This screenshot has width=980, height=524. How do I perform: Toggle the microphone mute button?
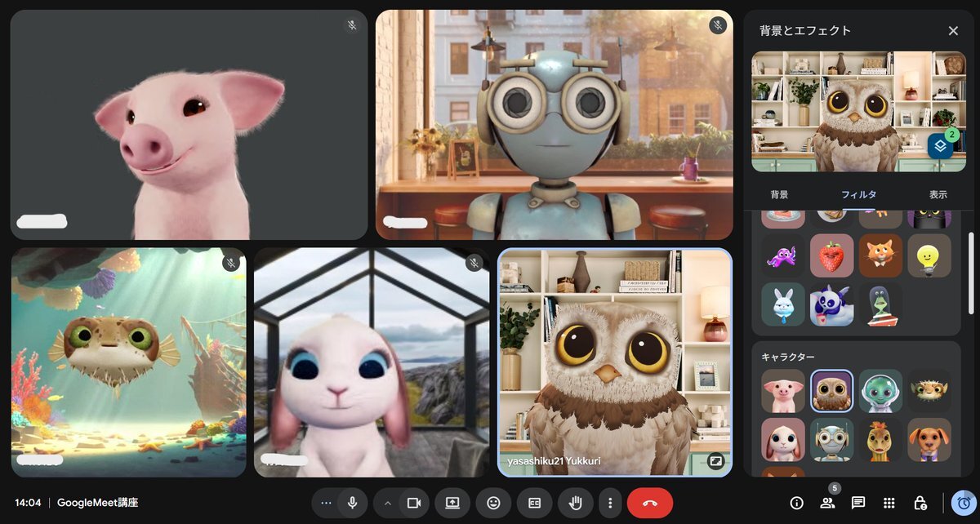pyautogui.click(x=352, y=503)
